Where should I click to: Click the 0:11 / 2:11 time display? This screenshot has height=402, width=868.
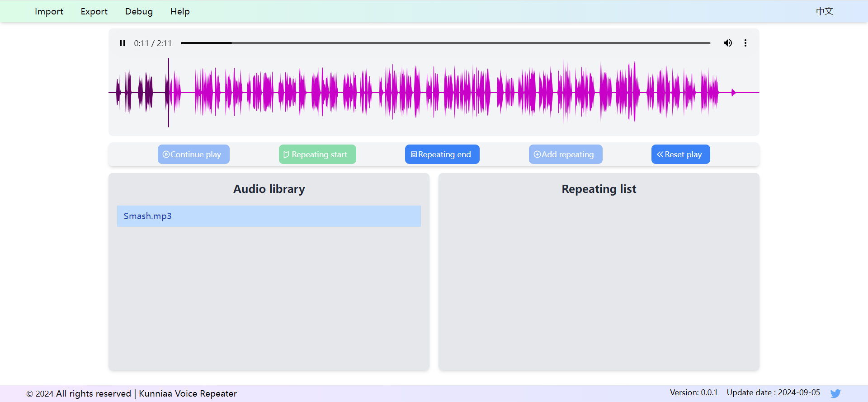coord(153,43)
